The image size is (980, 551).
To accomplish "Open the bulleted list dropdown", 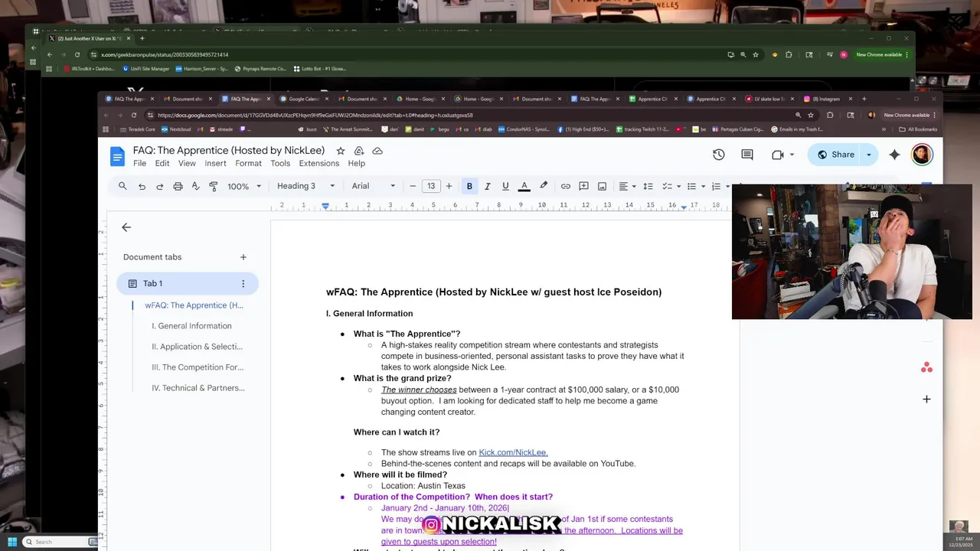I will pos(695,186).
